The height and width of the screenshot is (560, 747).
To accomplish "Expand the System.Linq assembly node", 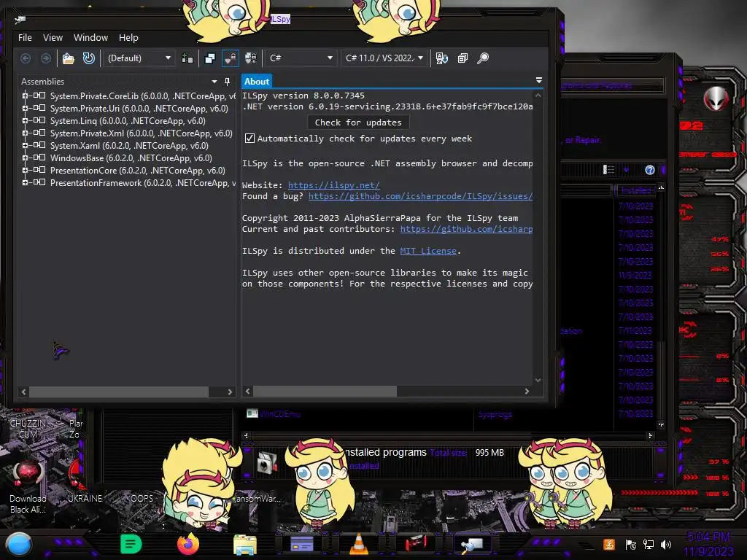I will click(x=25, y=121).
